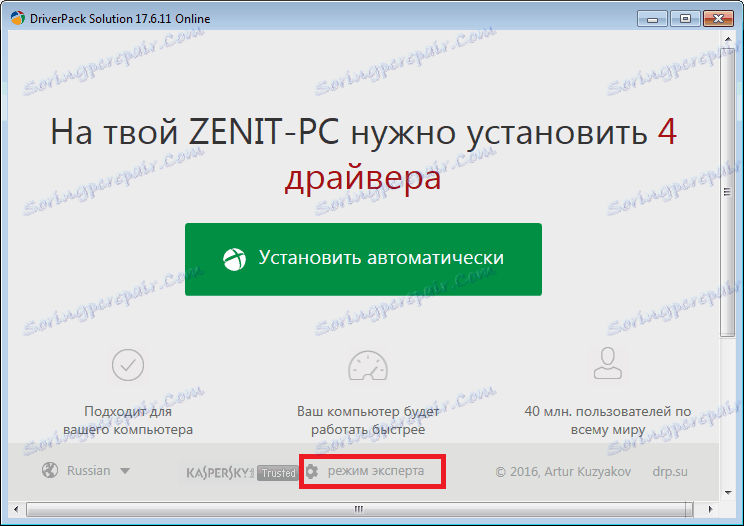Click the vertical scrollbar thumb
744x526 pixels.
point(727,192)
